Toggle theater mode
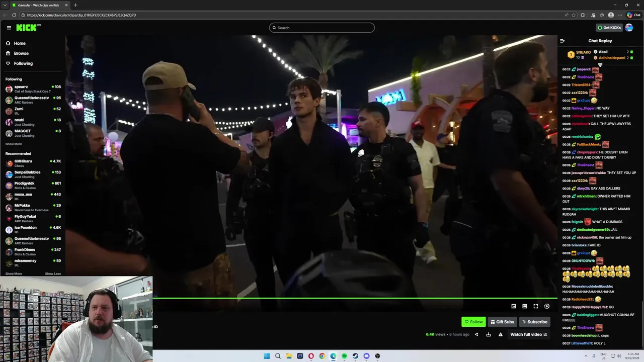644x362 pixels. [x=525, y=306]
